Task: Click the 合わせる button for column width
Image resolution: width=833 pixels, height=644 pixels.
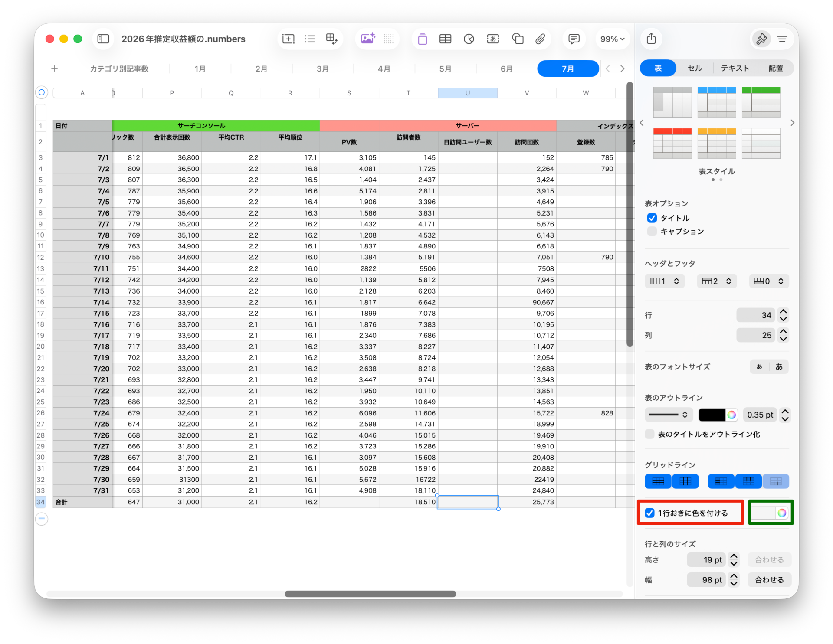Action: (769, 580)
